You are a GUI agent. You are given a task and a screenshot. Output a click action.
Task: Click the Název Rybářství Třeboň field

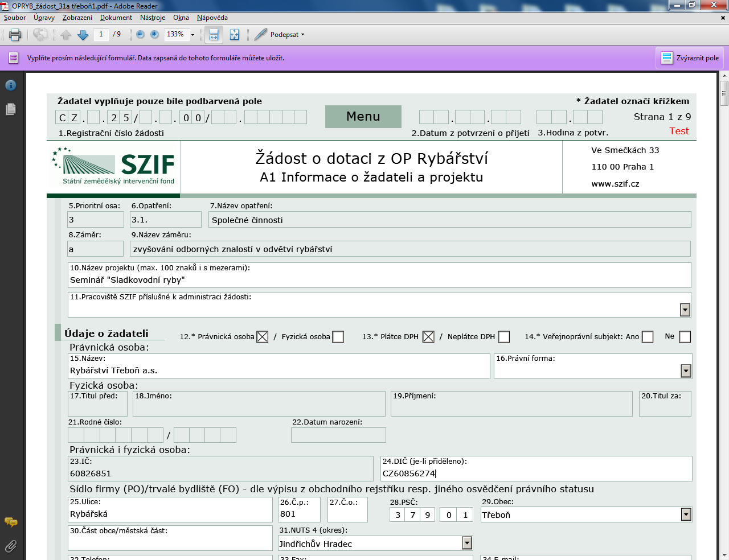point(279,366)
